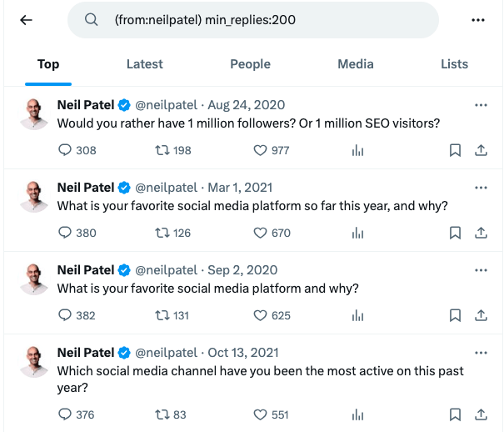View analytics for the Oct 13, 2021 tweet
The image size is (504, 432).
358,414
